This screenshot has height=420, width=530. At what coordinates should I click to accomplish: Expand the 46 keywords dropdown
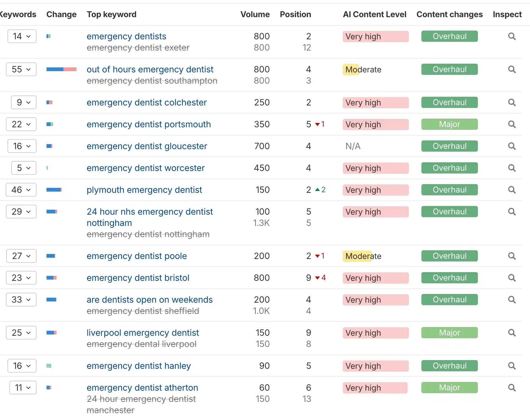[21, 190]
